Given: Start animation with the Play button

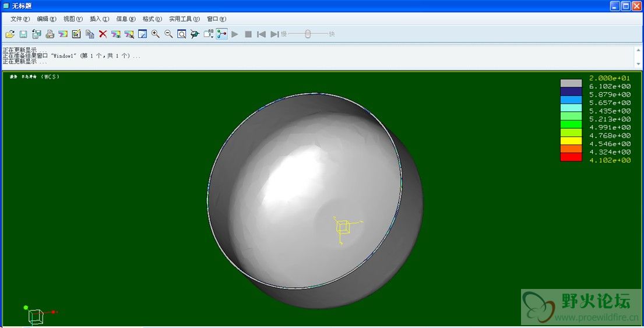Looking at the screenshot, I should (x=235, y=34).
